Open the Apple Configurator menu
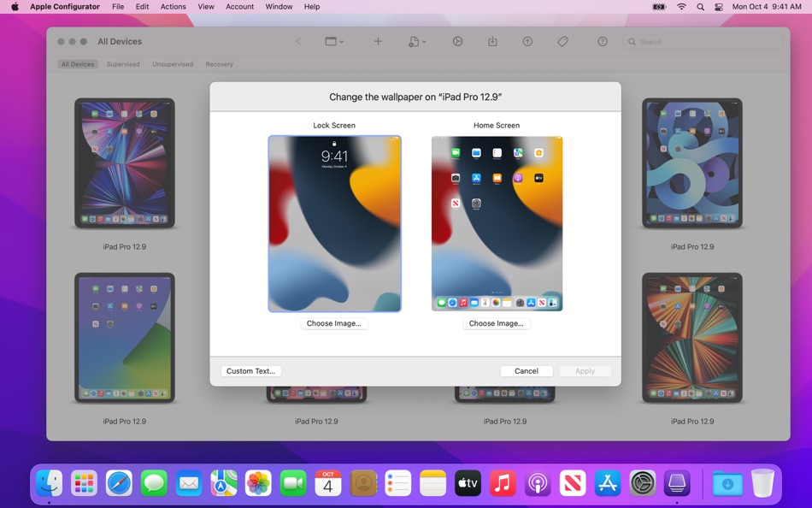The width and height of the screenshot is (812, 508). click(x=65, y=7)
